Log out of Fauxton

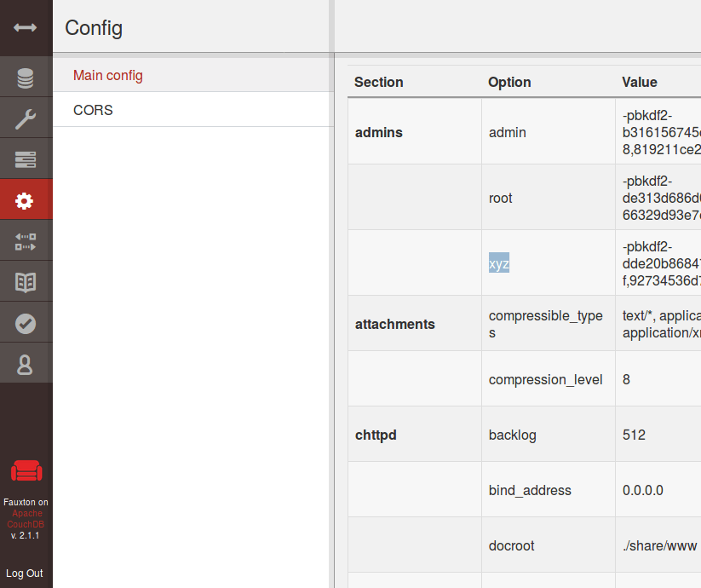[25, 573]
